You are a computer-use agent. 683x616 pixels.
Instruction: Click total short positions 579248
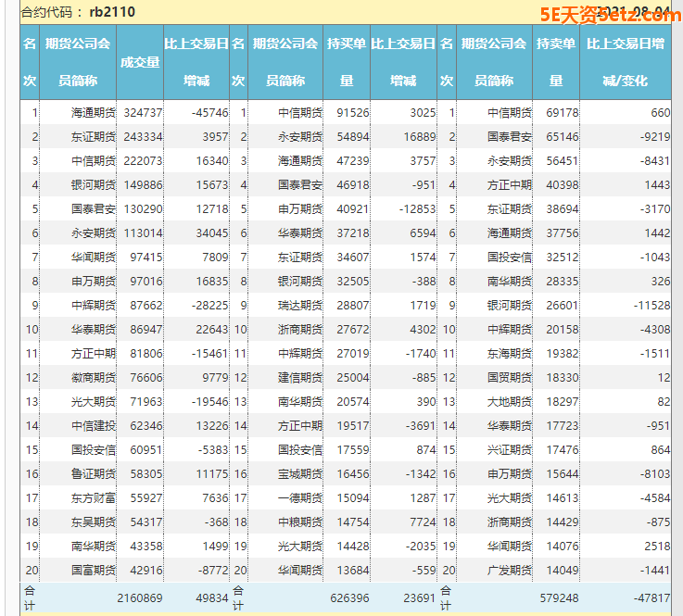560,598
